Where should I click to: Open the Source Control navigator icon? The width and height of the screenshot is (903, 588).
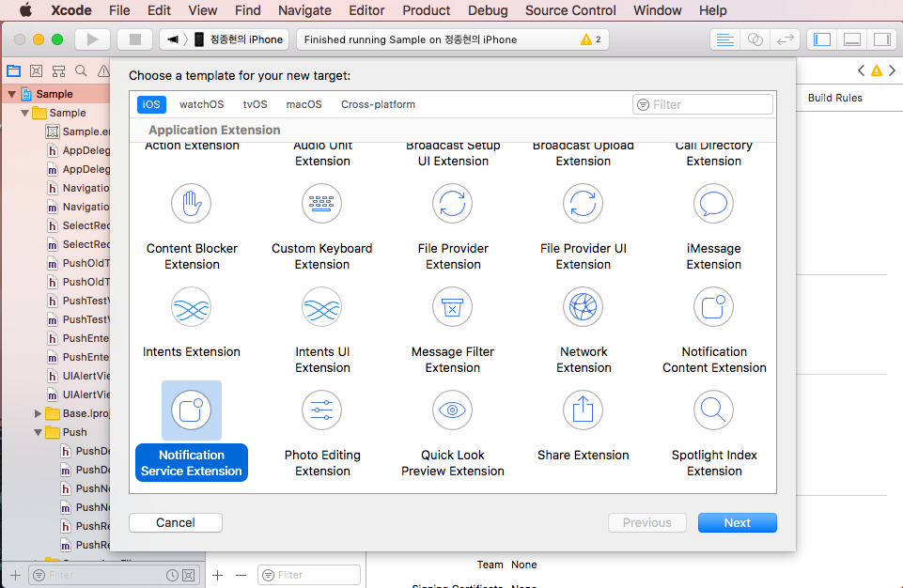[x=37, y=70]
